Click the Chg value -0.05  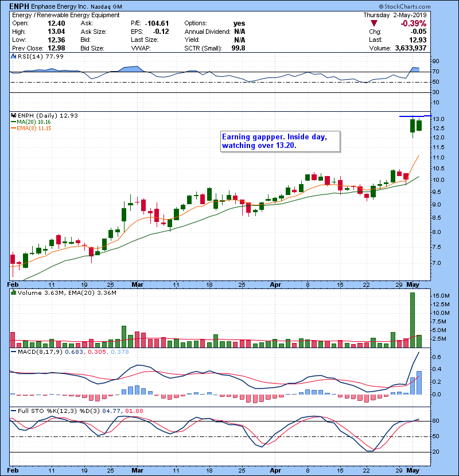[418, 32]
